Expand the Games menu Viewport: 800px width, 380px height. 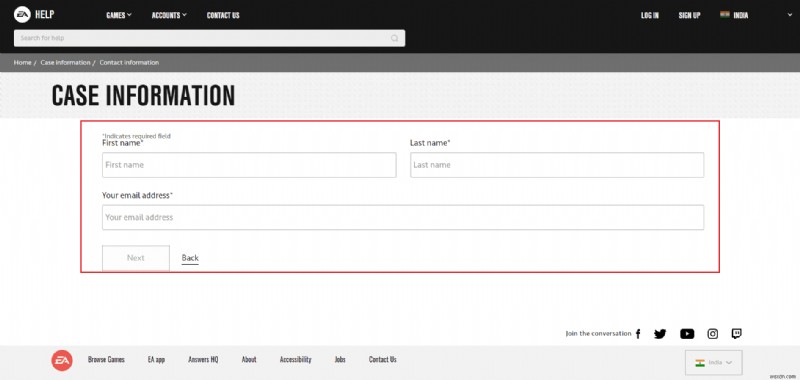[119, 15]
